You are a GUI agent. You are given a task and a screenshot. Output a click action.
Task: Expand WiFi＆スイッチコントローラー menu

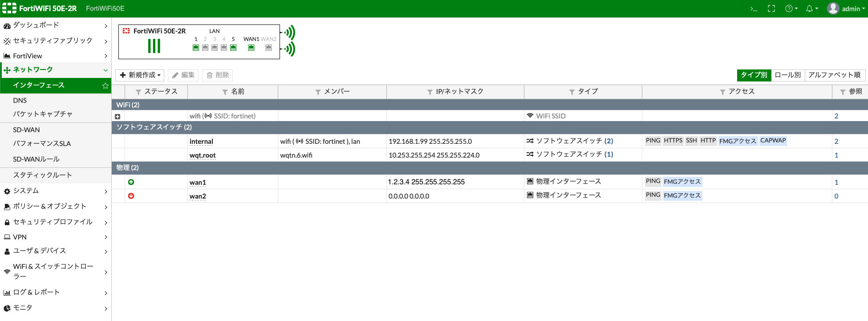[x=56, y=272]
